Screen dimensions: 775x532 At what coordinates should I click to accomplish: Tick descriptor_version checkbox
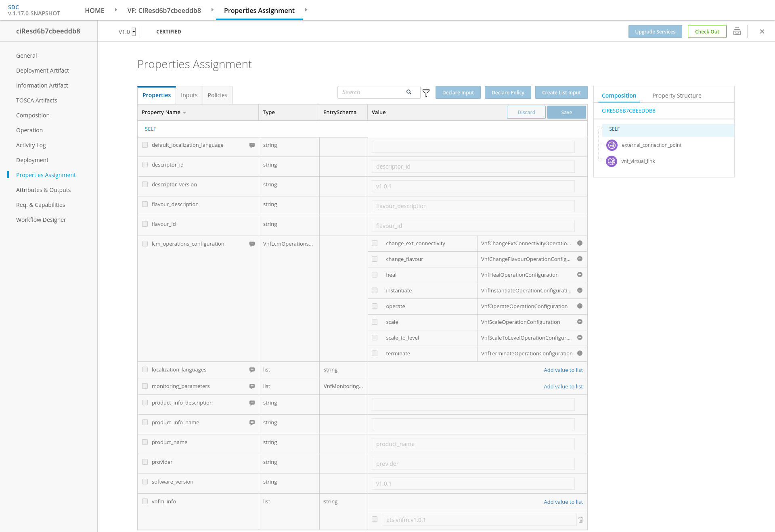[x=145, y=184]
